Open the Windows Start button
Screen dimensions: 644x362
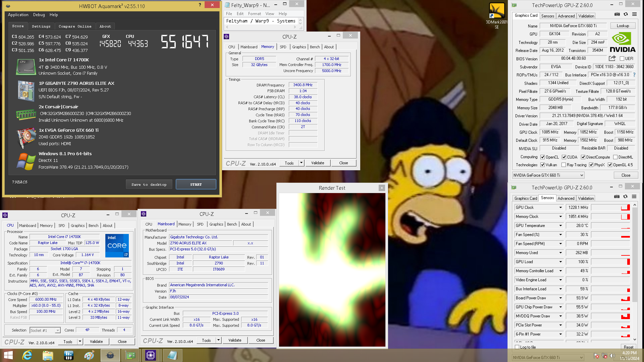(x=8, y=355)
